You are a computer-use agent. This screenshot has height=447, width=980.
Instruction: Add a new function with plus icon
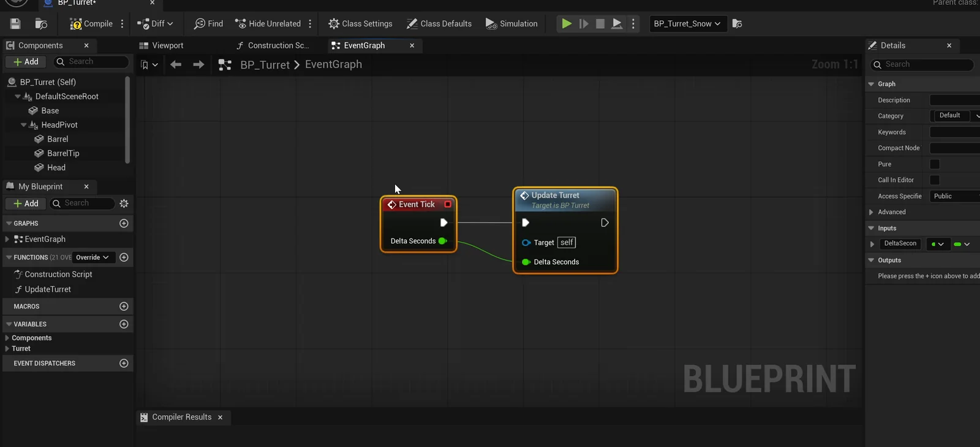124,258
